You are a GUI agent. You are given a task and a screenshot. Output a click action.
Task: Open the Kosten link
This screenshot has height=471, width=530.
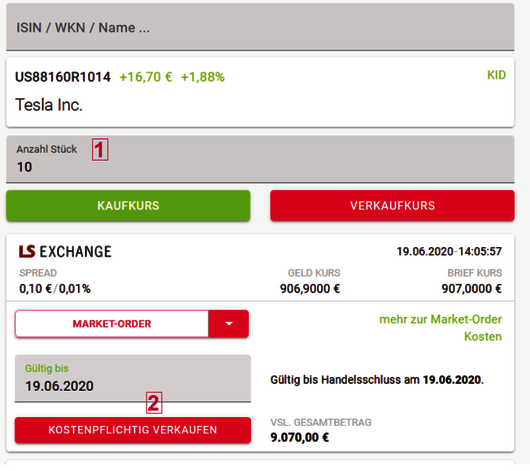coord(483,336)
